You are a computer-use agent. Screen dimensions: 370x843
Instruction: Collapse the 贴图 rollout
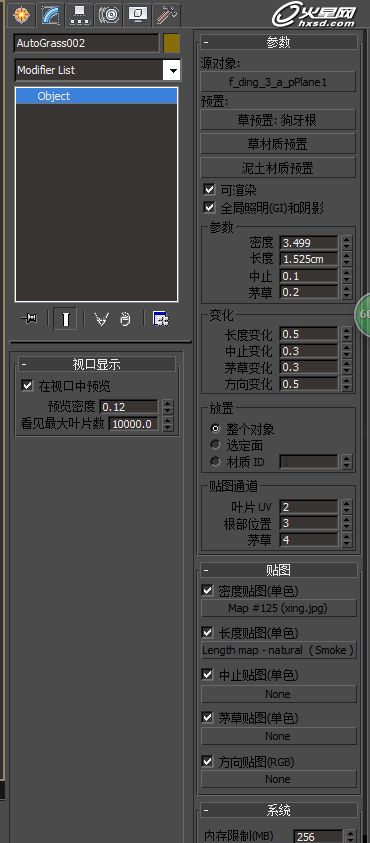tap(279, 570)
